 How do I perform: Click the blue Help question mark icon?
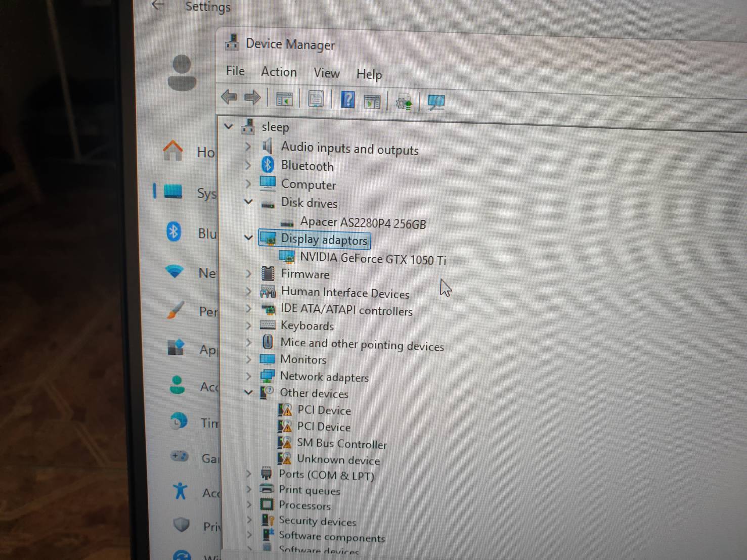point(348,100)
